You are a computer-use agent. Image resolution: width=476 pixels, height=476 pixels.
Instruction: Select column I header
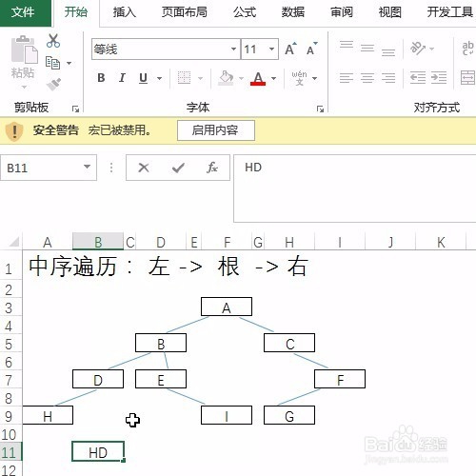tap(340, 243)
